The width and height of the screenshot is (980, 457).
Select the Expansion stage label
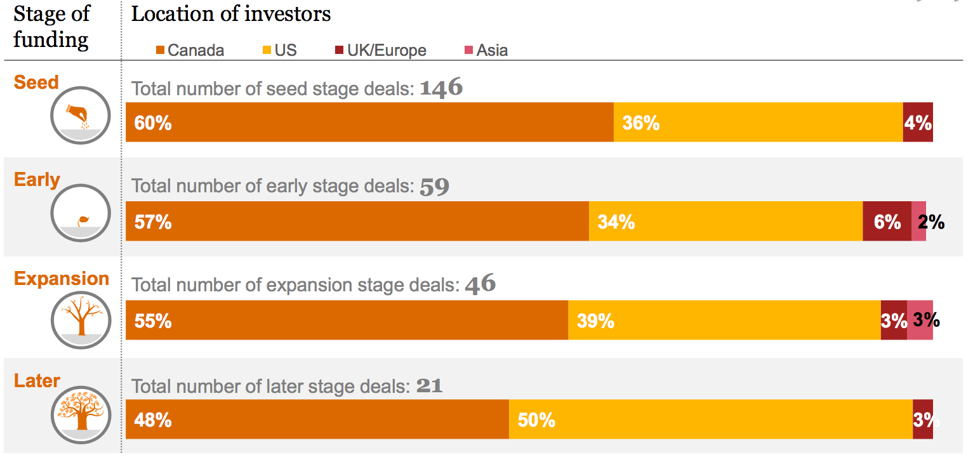62,279
